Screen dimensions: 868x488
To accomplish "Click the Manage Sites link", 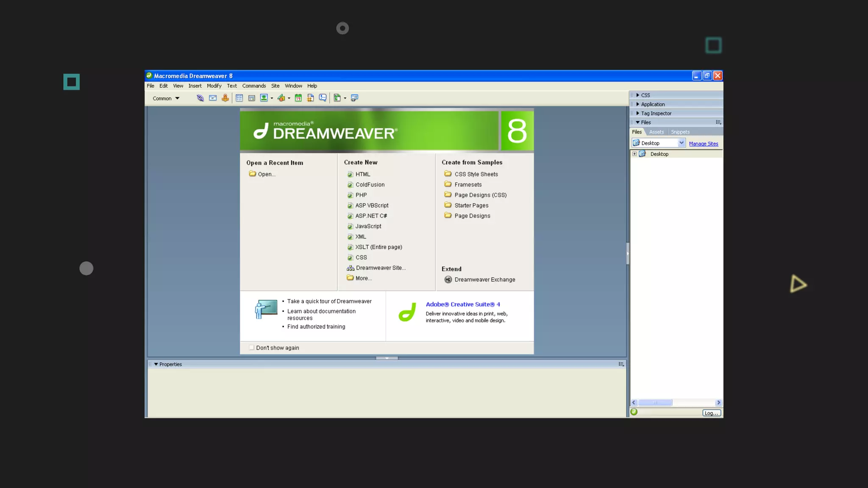I will pyautogui.click(x=703, y=144).
